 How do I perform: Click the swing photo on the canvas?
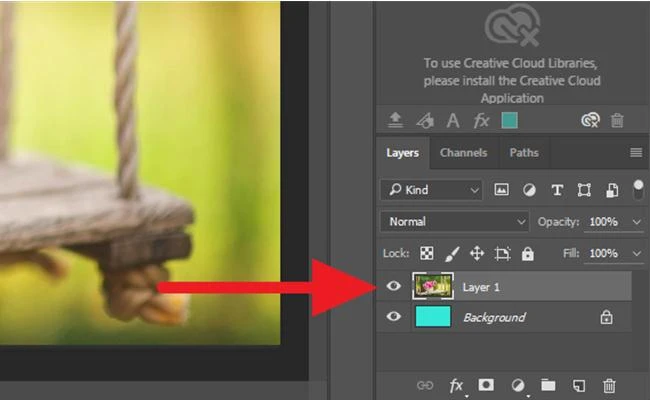[x=140, y=172]
